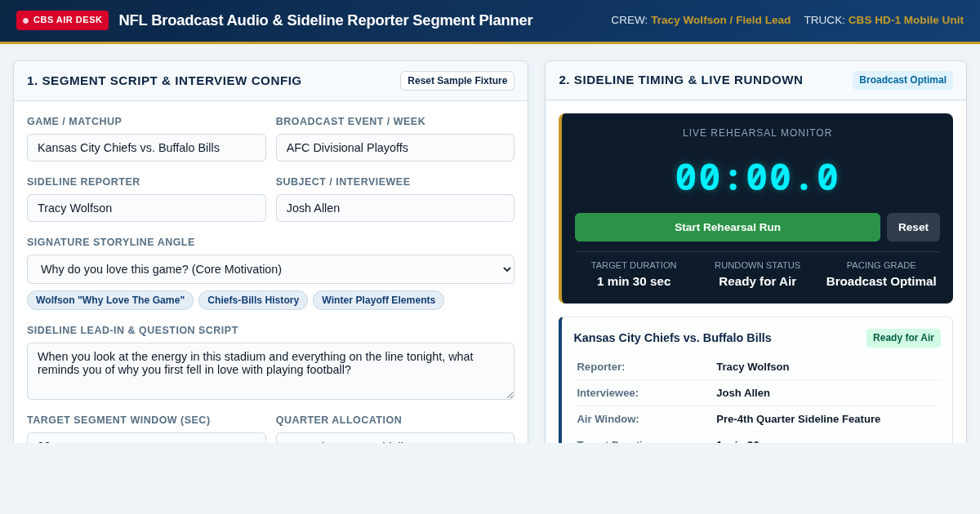Click the Pacing Grade Broadcast Optimal value
Screen dimensions: 980x514
click(881, 281)
